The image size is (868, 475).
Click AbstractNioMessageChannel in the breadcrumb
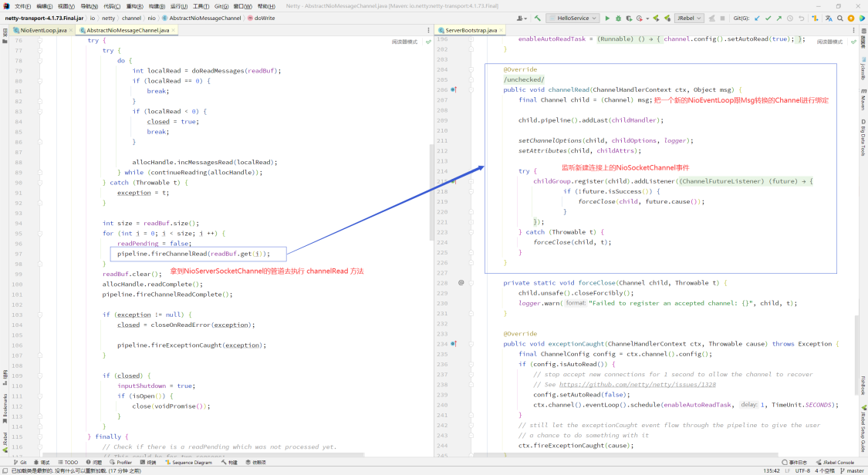pos(201,19)
